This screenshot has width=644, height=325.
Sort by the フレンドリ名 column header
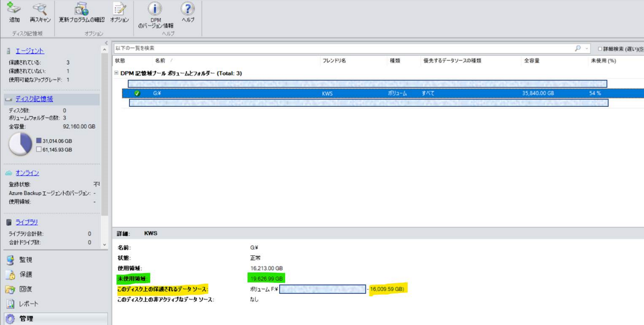coord(334,61)
